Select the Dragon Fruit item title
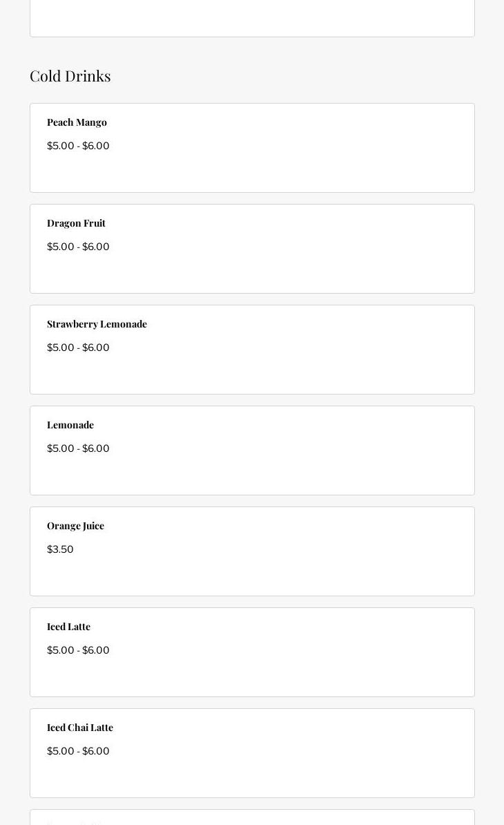Image resolution: width=504 pixels, height=825 pixels. click(76, 223)
